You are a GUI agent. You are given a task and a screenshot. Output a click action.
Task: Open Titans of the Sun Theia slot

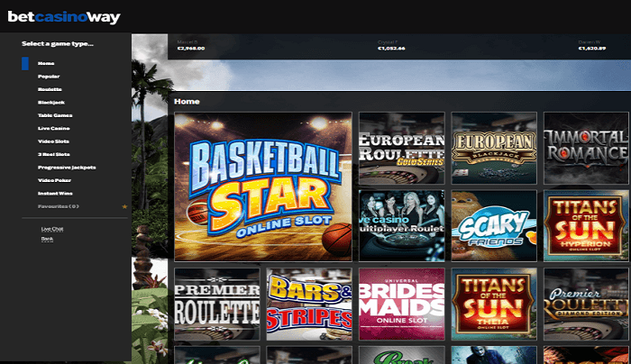494,304
